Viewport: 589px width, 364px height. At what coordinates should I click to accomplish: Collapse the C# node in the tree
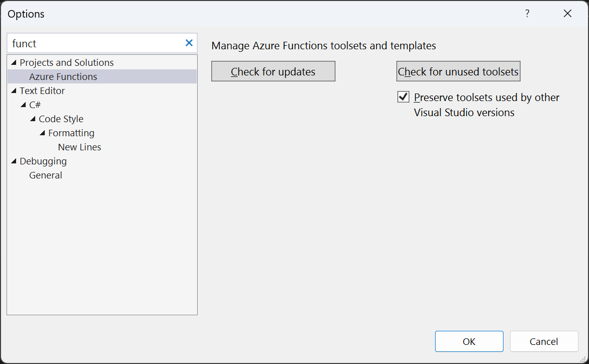24,105
